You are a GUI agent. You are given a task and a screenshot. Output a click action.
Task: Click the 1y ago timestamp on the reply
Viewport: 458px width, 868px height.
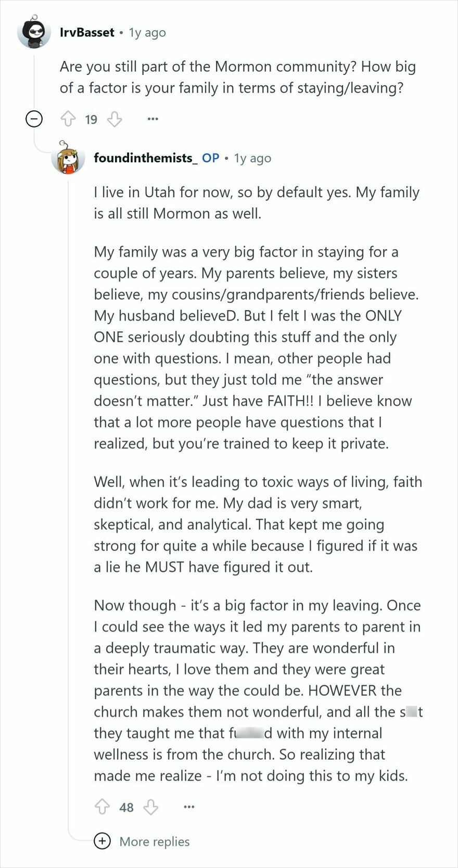[252, 159]
